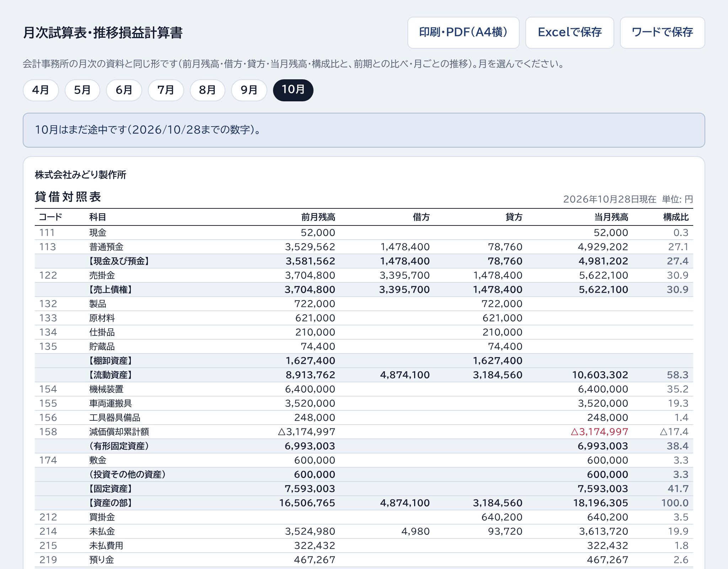
Task: Click the 【固定資産】 subtotal label
Action: [110, 489]
